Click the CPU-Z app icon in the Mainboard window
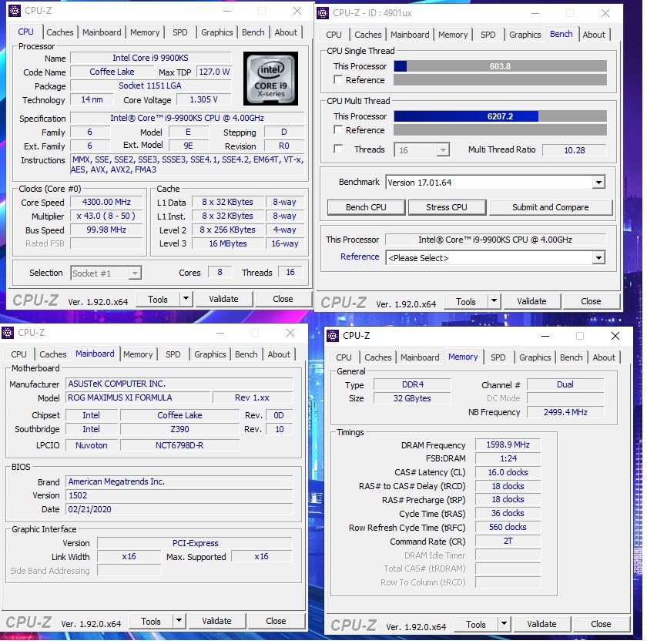Screen dimensions: 647x644 (x=8, y=333)
